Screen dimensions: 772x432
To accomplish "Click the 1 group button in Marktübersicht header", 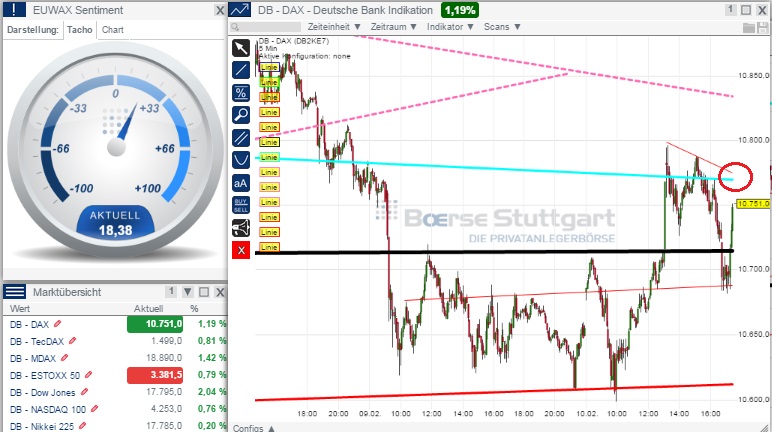I will click(x=171, y=292).
